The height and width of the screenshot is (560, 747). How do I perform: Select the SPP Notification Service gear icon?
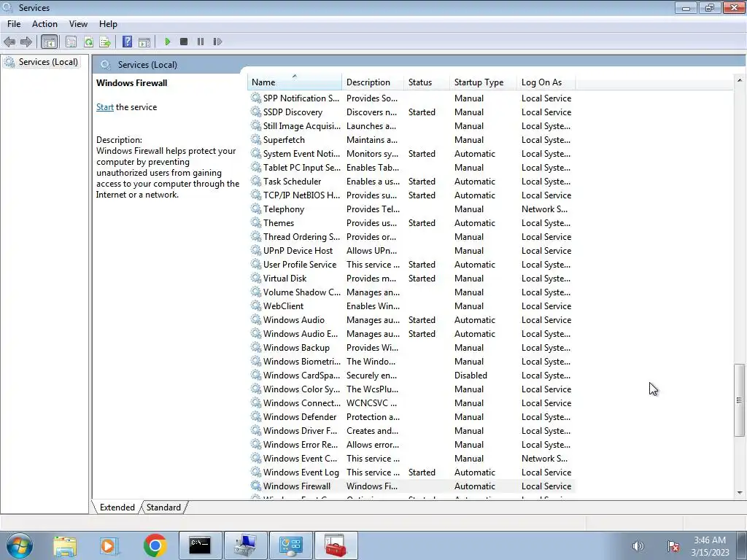coord(256,98)
